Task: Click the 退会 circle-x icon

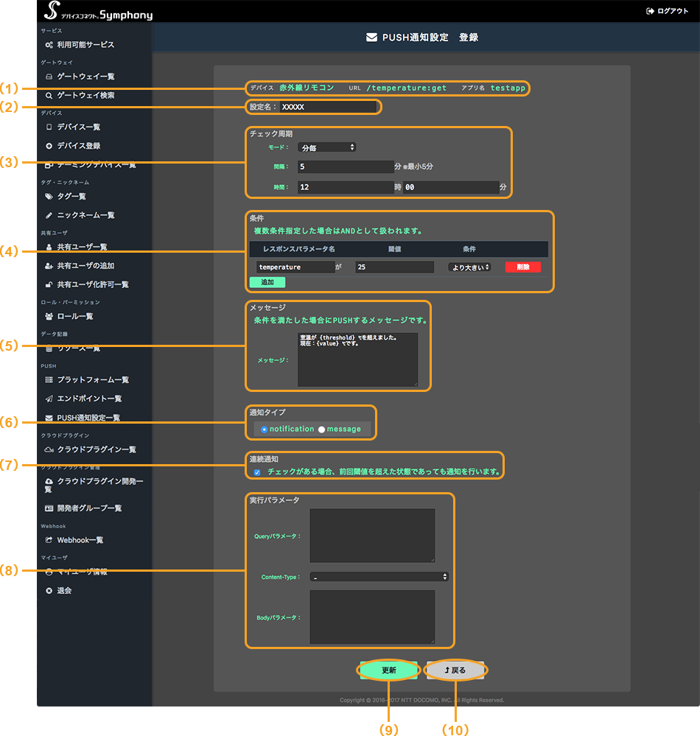Action: 49,591
